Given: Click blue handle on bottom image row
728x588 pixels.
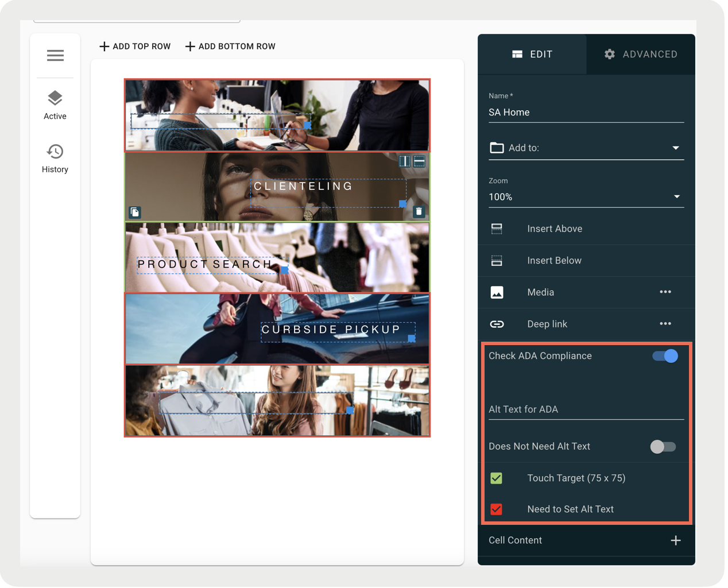Looking at the screenshot, I should tap(350, 410).
